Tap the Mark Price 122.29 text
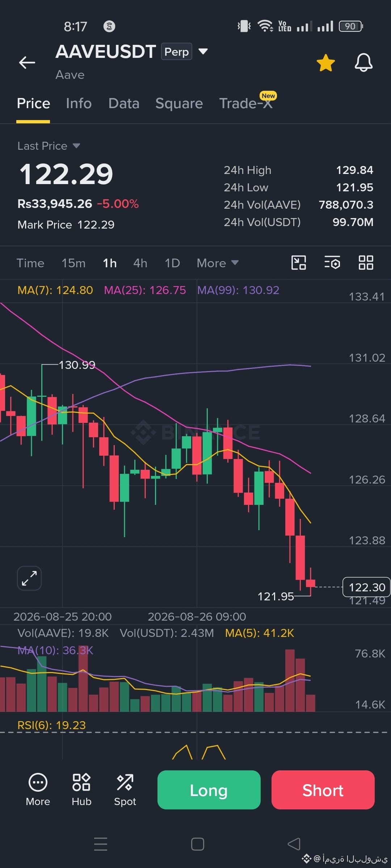 [x=66, y=225]
